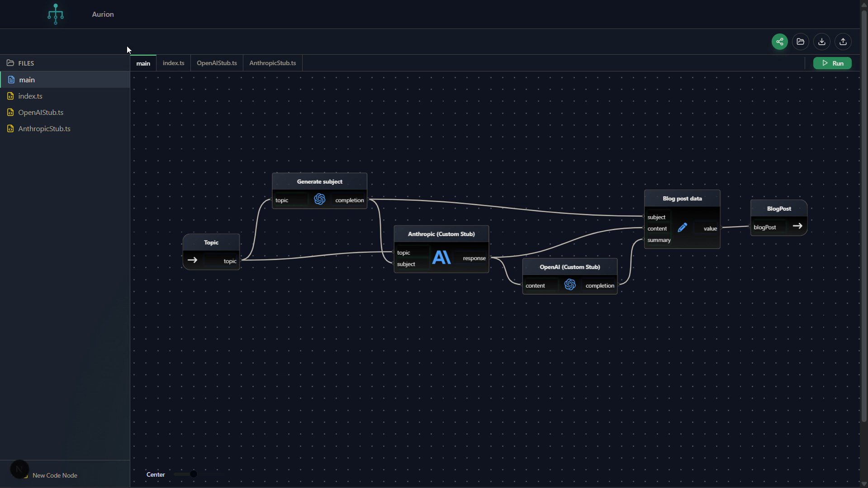Viewport: 868px width, 488px height.
Task: Click the Aurion logo in the header
Action: (55, 14)
